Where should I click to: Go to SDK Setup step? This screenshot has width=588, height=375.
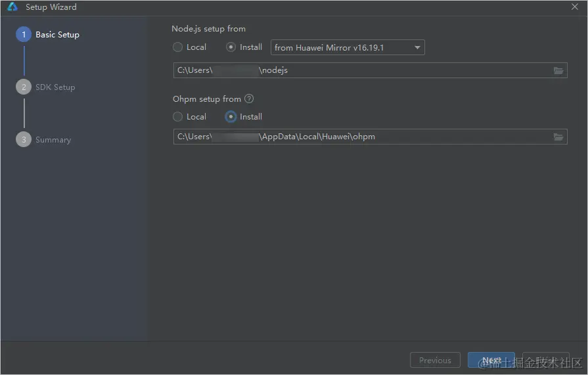[x=55, y=87]
